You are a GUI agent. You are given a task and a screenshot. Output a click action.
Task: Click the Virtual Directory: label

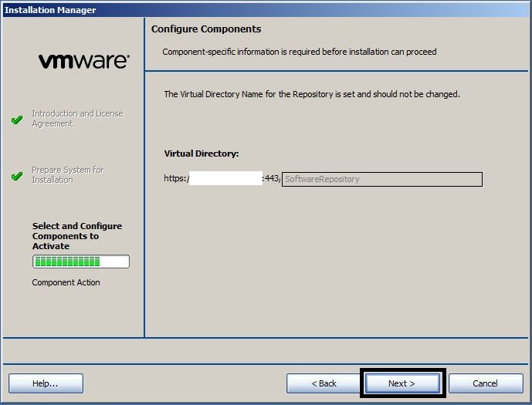[202, 154]
